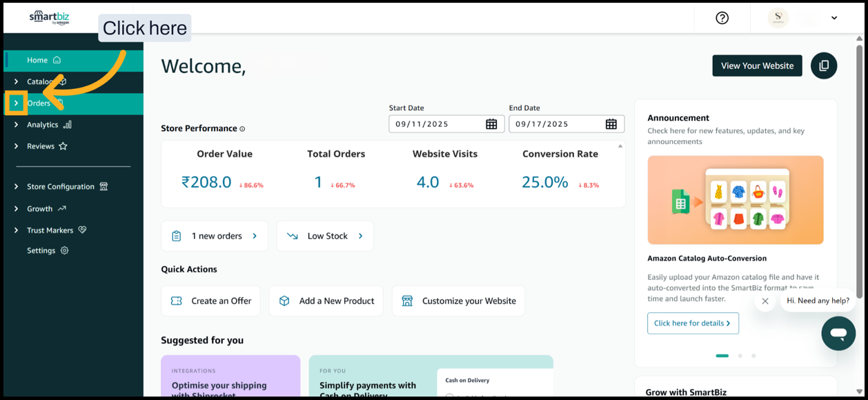
Task: Open Settings in the sidebar
Action: [41, 250]
